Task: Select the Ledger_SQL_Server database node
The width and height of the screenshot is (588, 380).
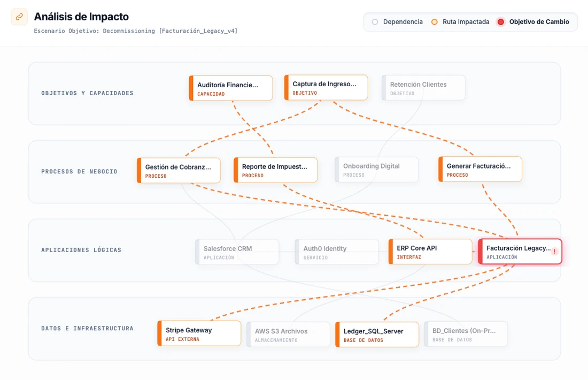Action: pos(377,333)
